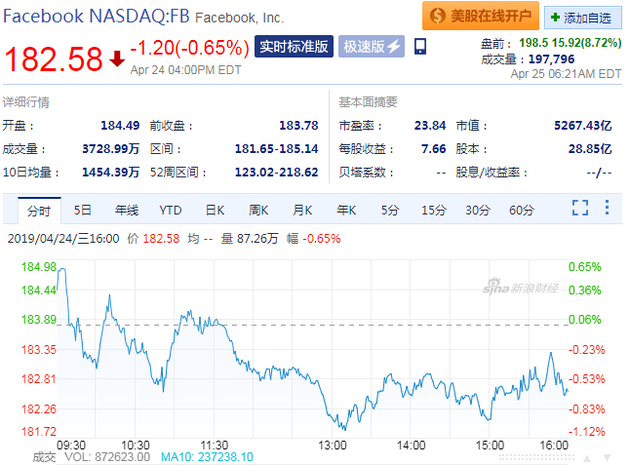Click the current price 182.58
The height and width of the screenshot is (466, 630).
point(53,59)
